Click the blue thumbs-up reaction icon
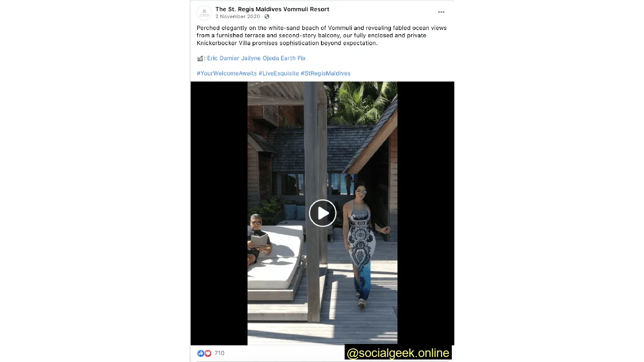This screenshot has height=362, width=644. tap(201, 353)
